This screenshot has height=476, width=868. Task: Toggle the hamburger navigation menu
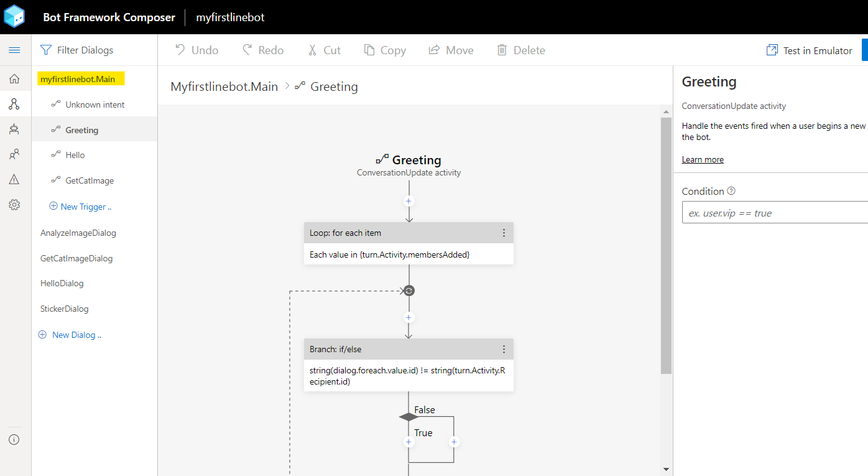pyautogui.click(x=14, y=50)
